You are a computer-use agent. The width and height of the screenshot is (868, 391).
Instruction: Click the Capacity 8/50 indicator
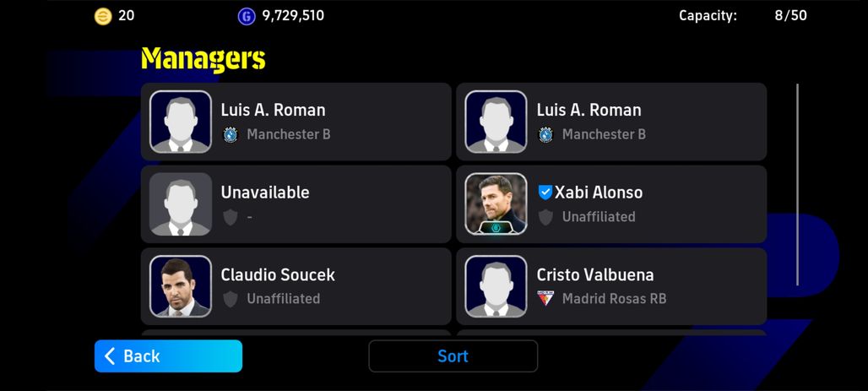743,15
